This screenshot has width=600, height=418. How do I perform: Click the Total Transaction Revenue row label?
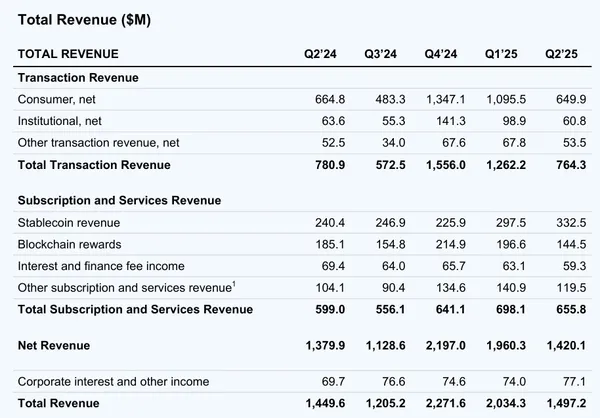(x=94, y=165)
